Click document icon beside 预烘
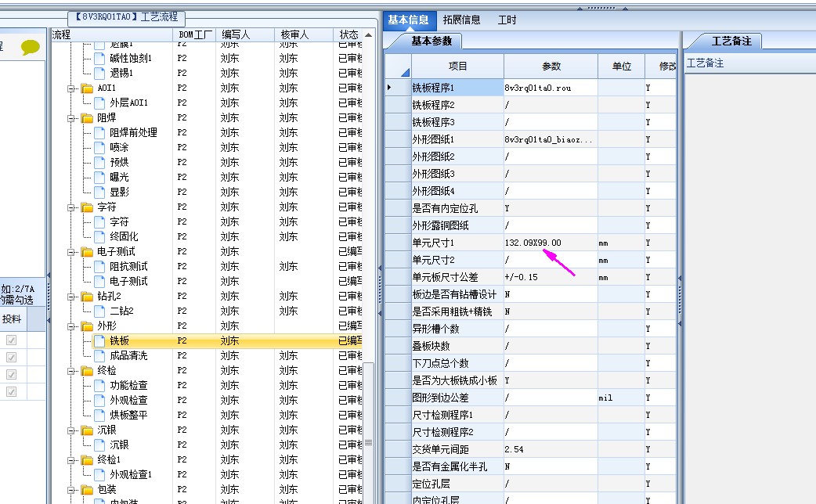The height and width of the screenshot is (504, 816). pos(99,162)
